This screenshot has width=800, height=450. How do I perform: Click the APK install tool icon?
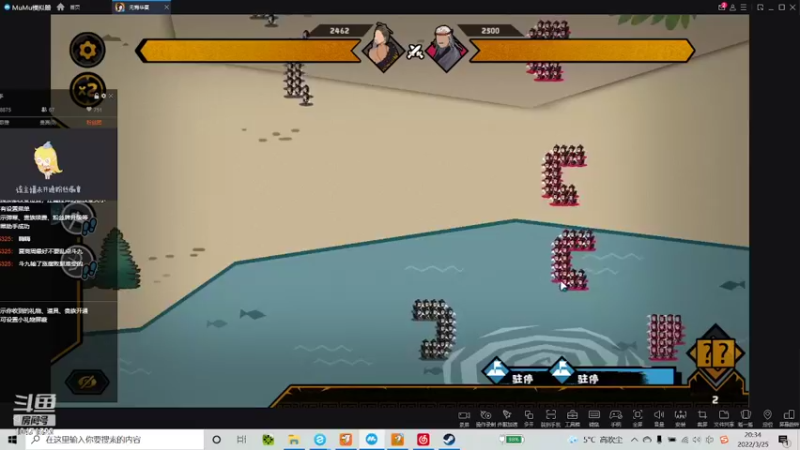pyautogui.click(x=680, y=418)
